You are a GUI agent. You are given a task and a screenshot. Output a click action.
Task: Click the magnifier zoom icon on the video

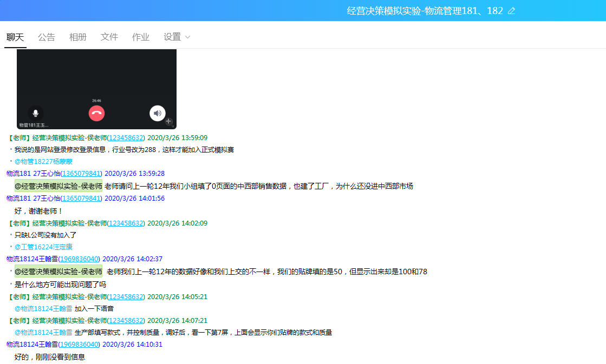point(168,121)
